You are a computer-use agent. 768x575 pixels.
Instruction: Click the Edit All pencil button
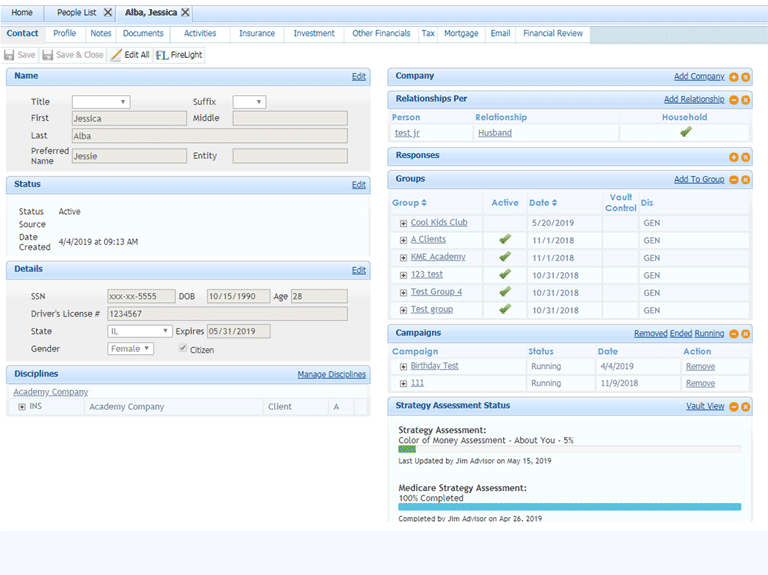(x=130, y=55)
